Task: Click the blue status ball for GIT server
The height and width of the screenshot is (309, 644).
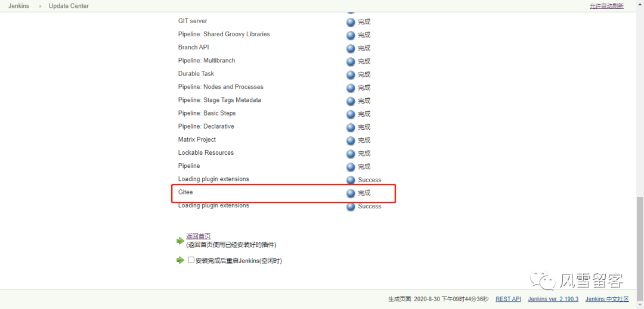Action: [351, 22]
